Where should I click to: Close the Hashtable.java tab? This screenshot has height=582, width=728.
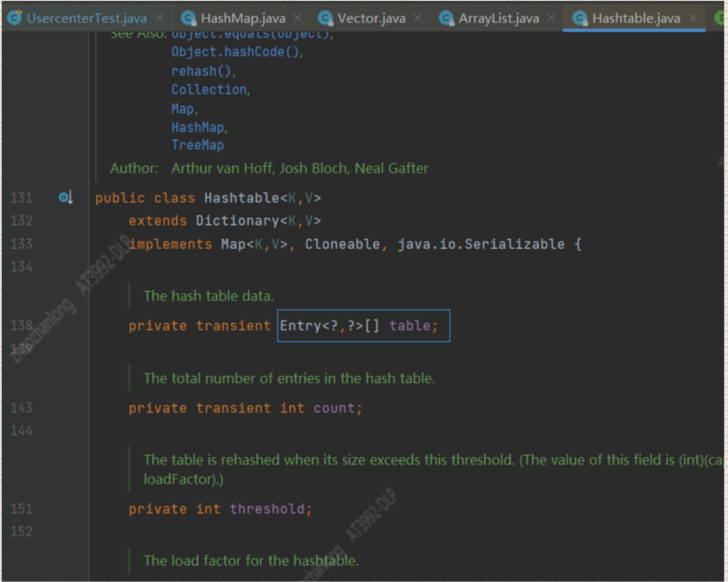point(694,18)
